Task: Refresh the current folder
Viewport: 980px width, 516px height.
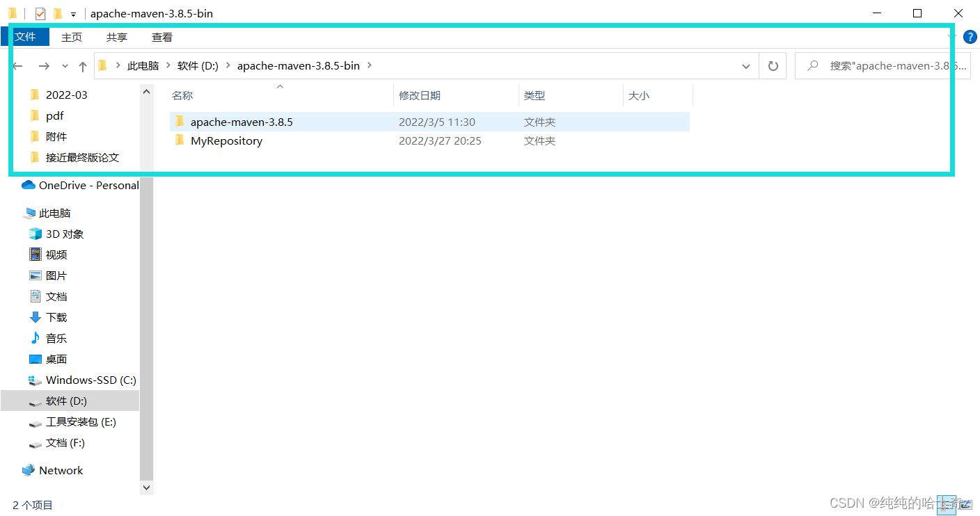Action: [x=773, y=66]
